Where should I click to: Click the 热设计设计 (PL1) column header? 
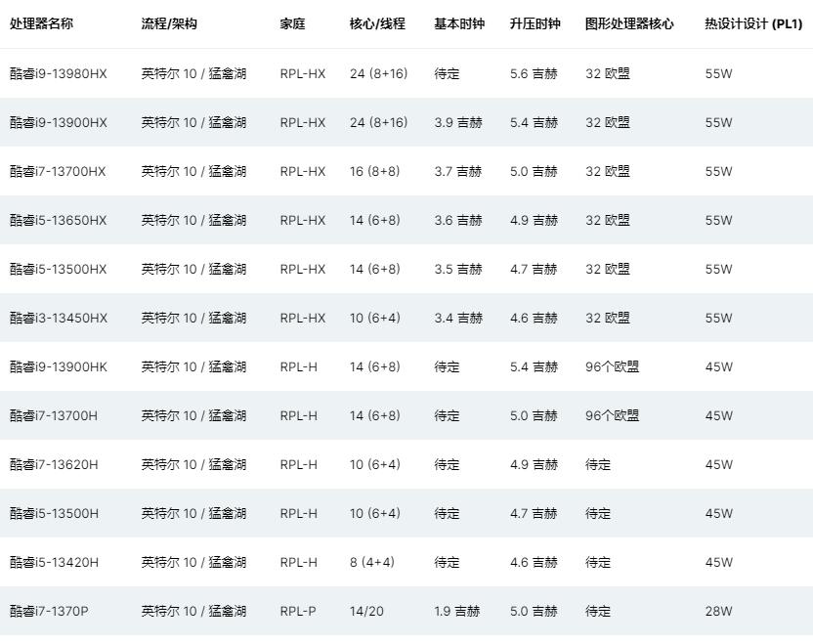pyautogui.click(x=753, y=23)
